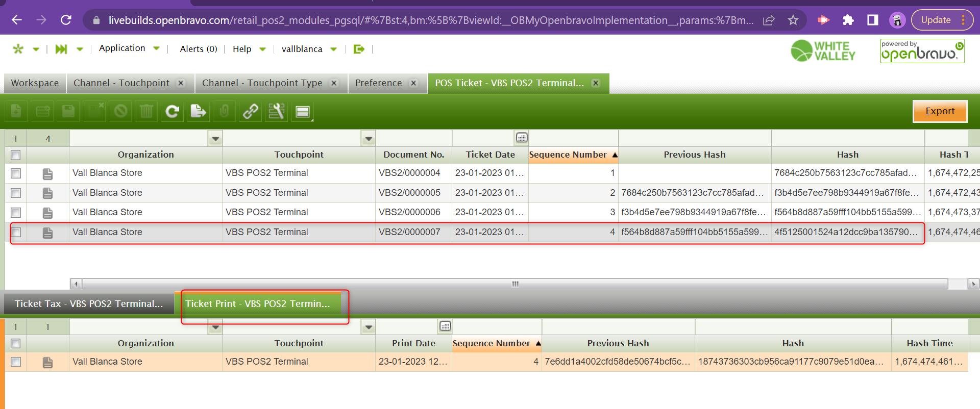The image size is (980, 409).
Task: Click the orange Export button
Action: point(940,111)
